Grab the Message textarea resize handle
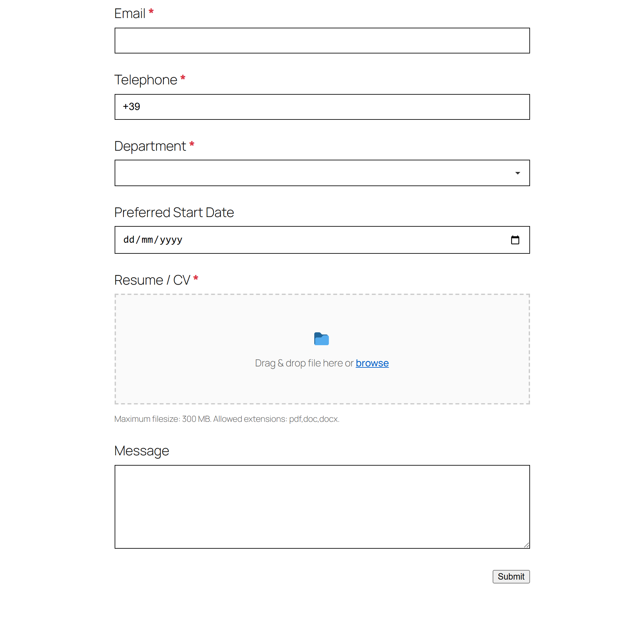Screen dimensions: 644x644 coord(526,545)
